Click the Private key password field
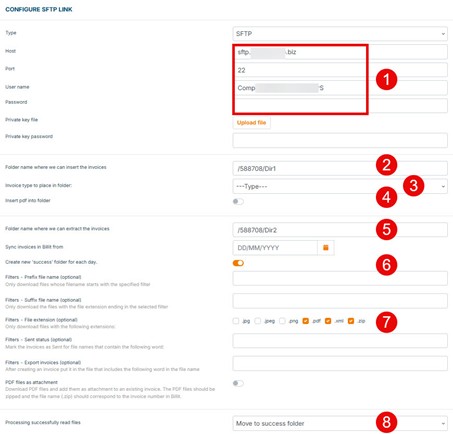Screen dimensions: 453x434 340,140
